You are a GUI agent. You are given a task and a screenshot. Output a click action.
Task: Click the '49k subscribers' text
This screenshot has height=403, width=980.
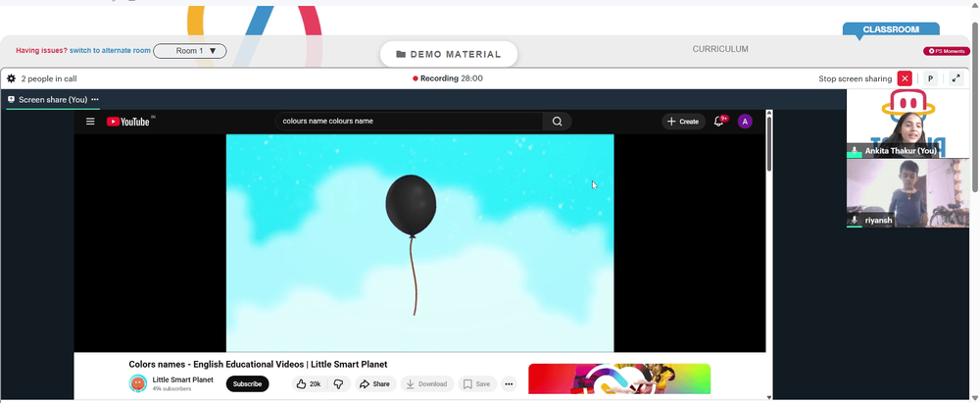pyautogui.click(x=170, y=388)
